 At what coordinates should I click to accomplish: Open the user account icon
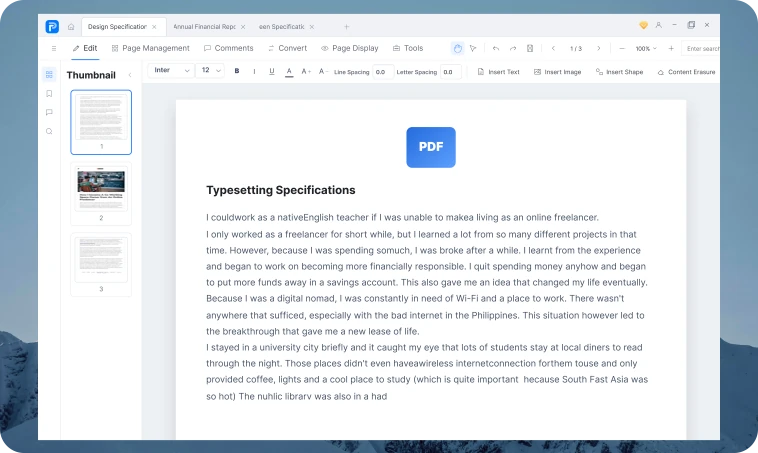click(x=658, y=25)
